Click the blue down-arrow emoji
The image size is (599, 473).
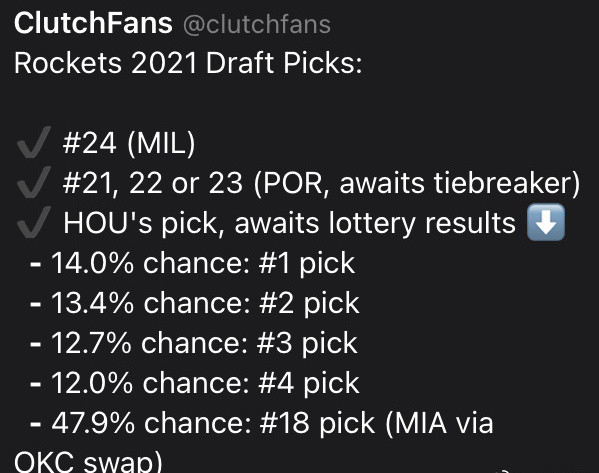click(x=546, y=222)
